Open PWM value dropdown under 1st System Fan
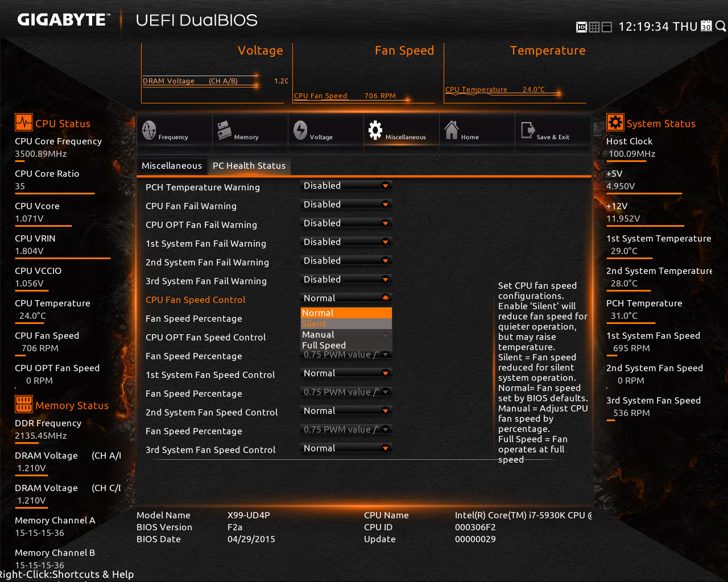The height and width of the screenshot is (582, 728). (x=346, y=392)
